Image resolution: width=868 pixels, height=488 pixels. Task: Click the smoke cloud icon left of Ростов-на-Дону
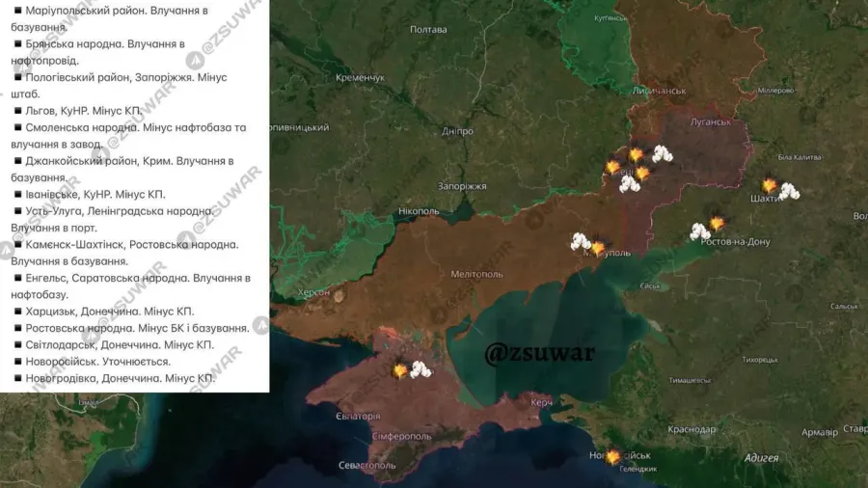699,231
